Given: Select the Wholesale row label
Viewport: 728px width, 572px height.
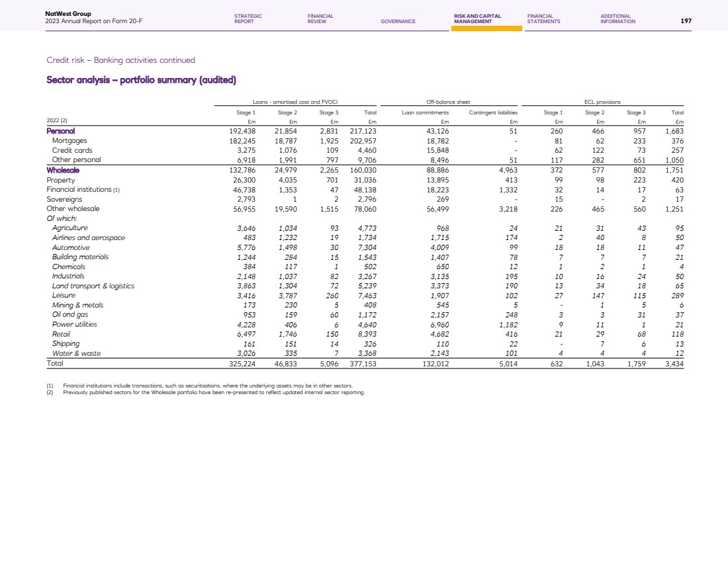Looking at the screenshot, I should click(63, 170).
